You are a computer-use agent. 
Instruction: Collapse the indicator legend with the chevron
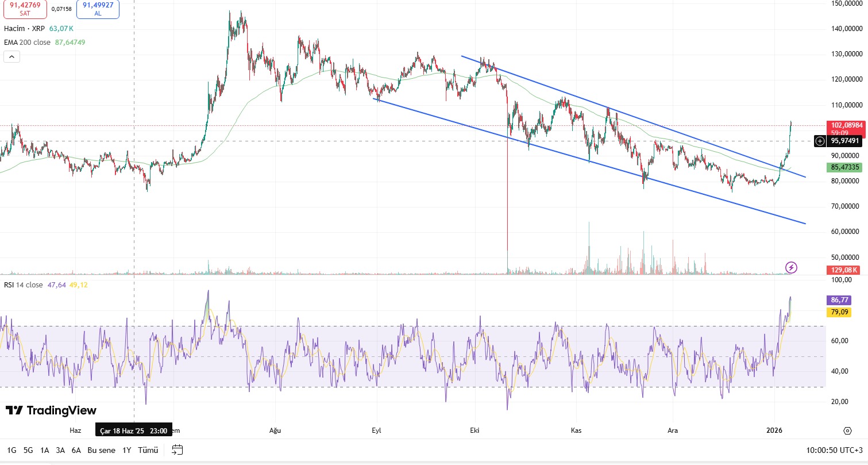click(11, 56)
